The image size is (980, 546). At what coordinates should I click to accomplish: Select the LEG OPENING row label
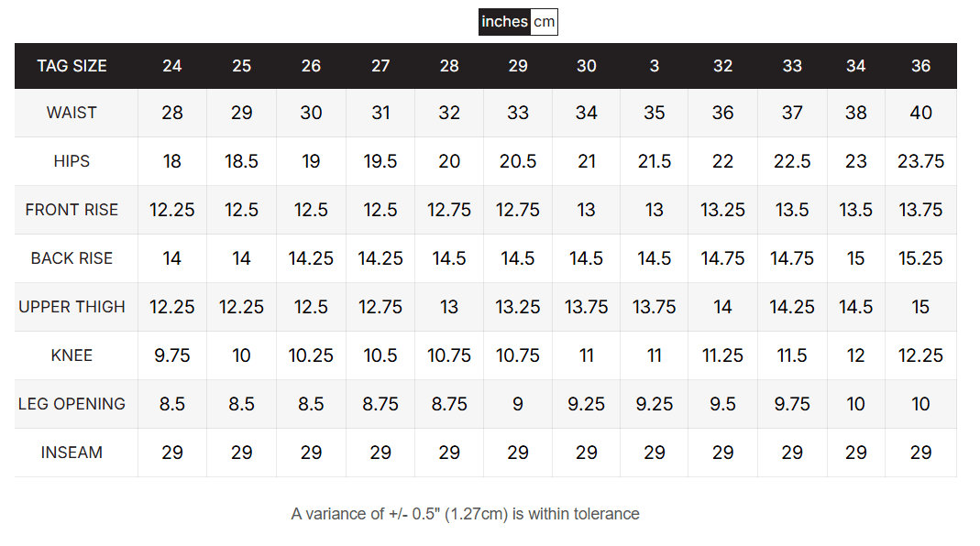(x=72, y=404)
